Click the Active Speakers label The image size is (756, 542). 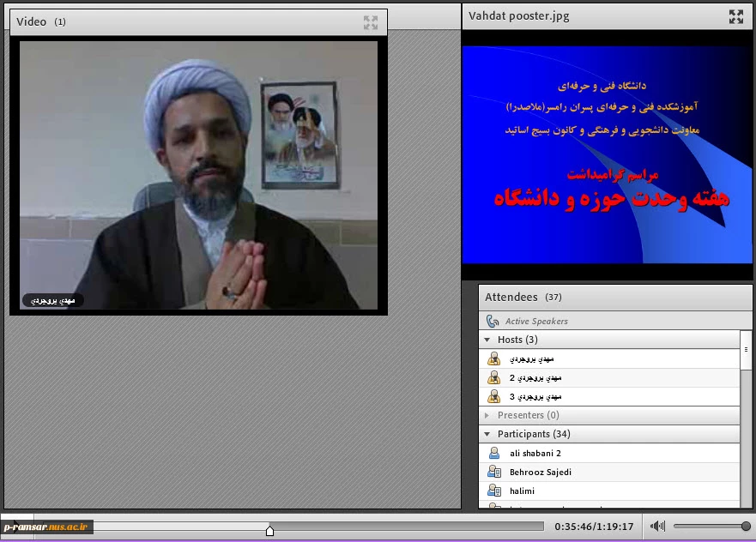click(x=536, y=322)
